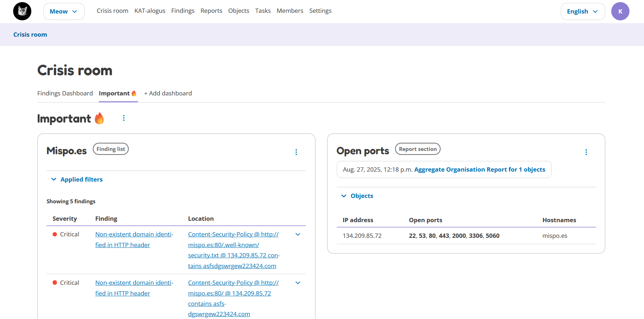Screen dimensions: 644x319
Task: Open the Reports navigation item
Action: (x=211, y=11)
